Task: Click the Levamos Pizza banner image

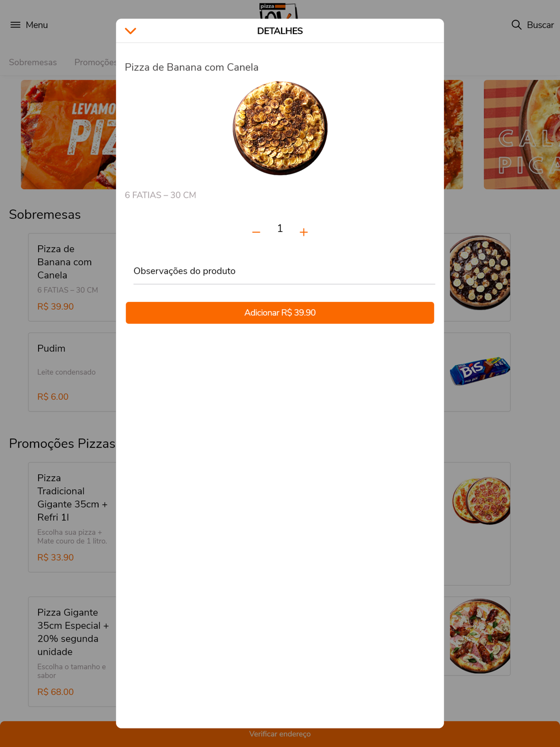Action: tap(68, 134)
